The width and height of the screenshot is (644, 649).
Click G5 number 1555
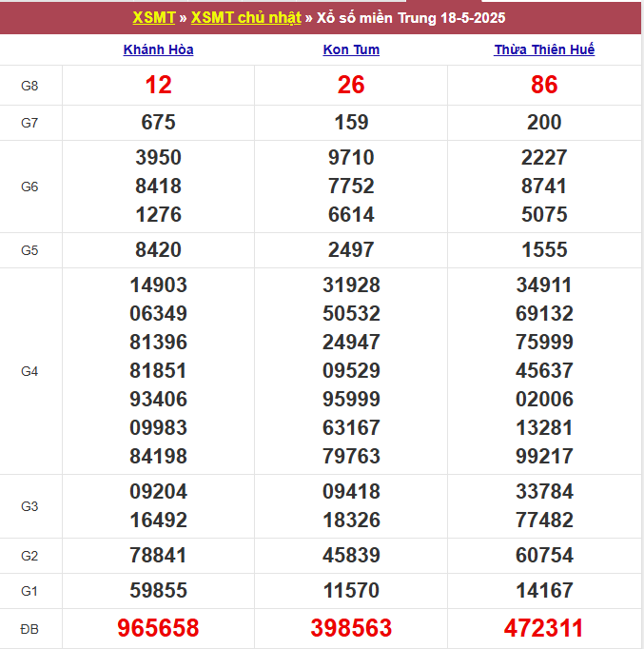(x=544, y=250)
